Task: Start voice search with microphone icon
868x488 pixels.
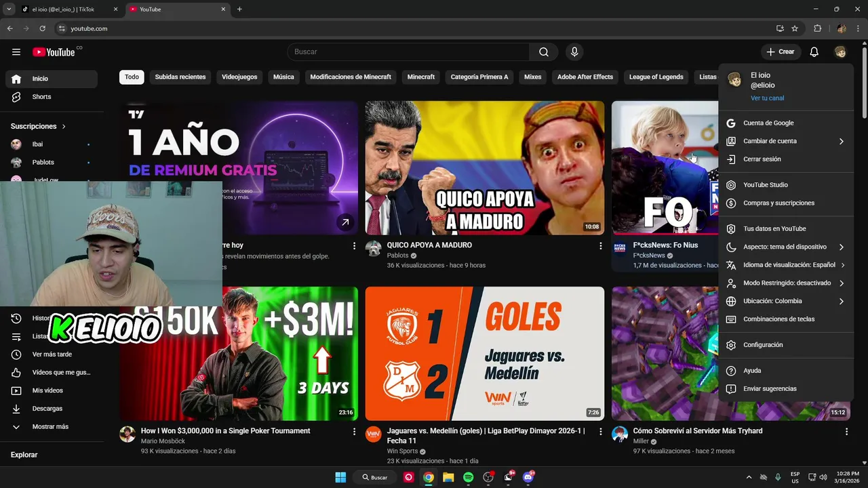Action: [x=574, y=52]
